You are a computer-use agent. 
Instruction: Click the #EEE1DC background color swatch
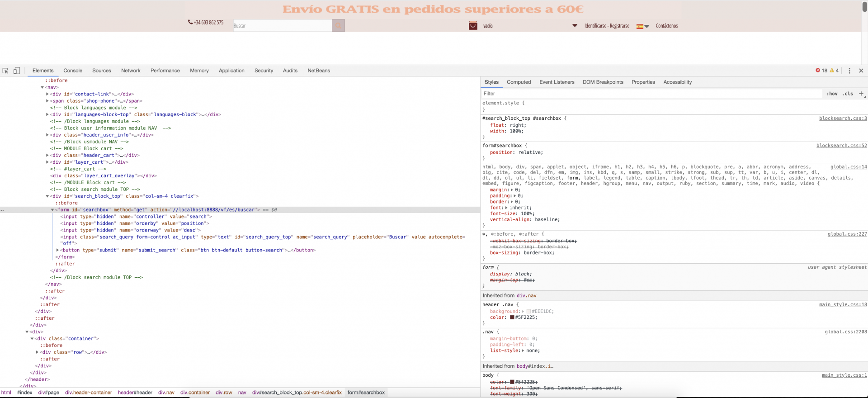(528, 312)
